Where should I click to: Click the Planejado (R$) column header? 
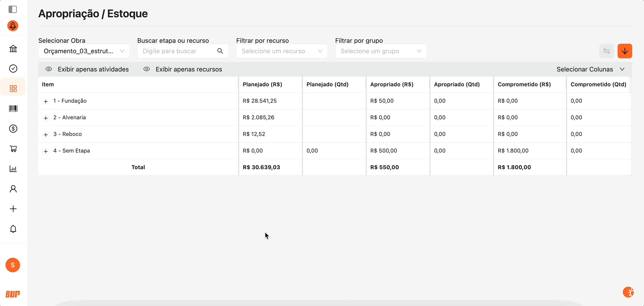coord(262,84)
